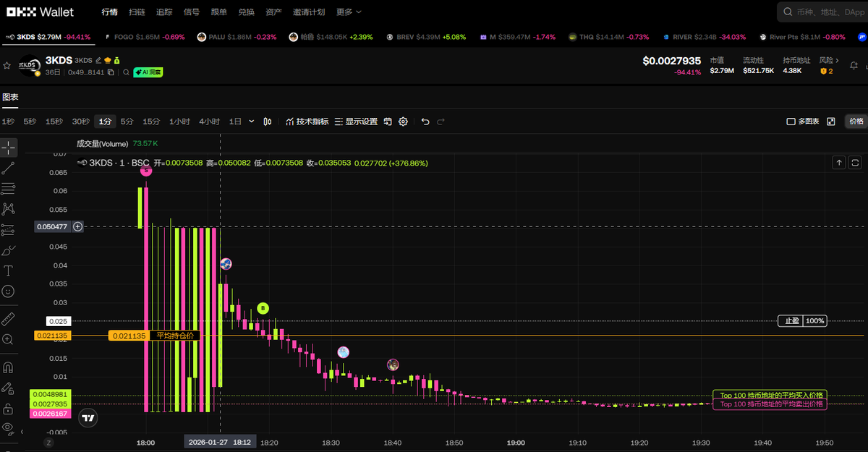Screen dimensions: 868x452
Task: Switch to 1秒 timeframe
Action: tap(8, 121)
